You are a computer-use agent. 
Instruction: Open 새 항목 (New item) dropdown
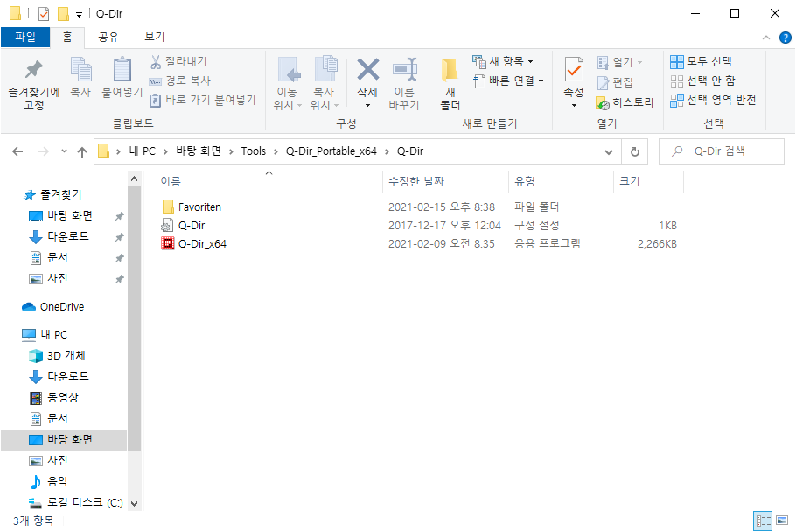[503, 61]
